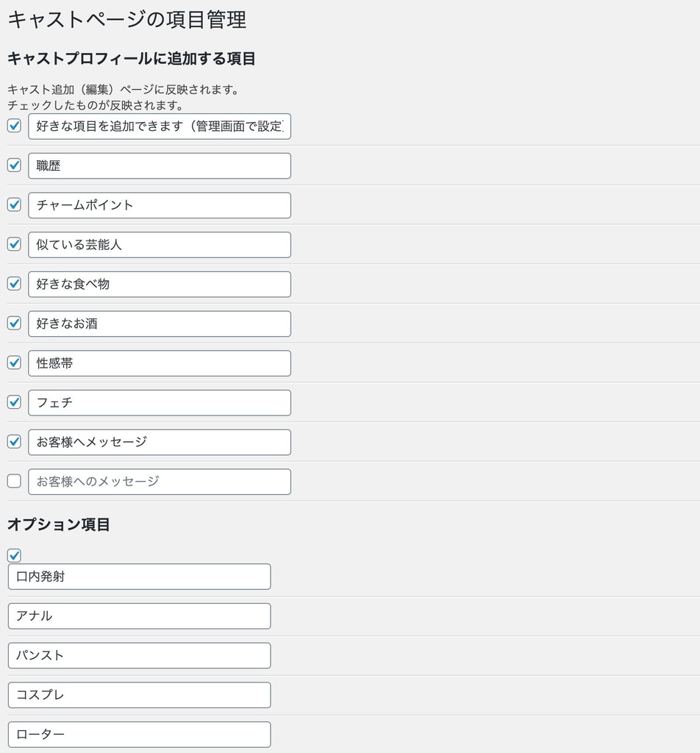
Task: Disable the 職歴 item checkbox
Action: tap(13, 165)
